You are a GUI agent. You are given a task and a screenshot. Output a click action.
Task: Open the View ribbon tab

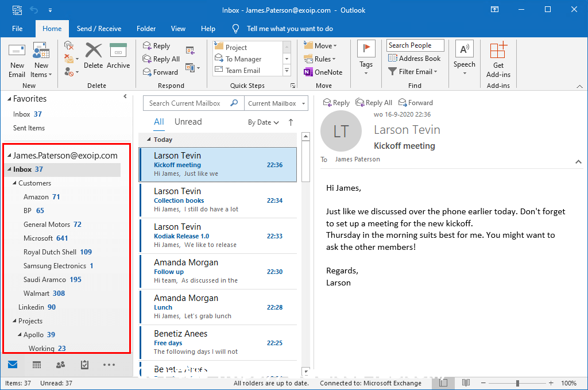pos(178,29)
